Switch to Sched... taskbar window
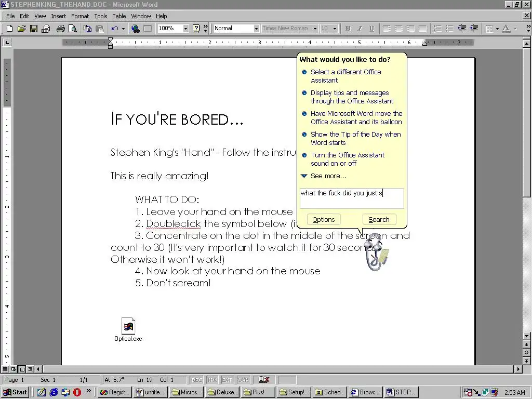The height and width of the screenshot is (399, 532). (x=330, y=392)
